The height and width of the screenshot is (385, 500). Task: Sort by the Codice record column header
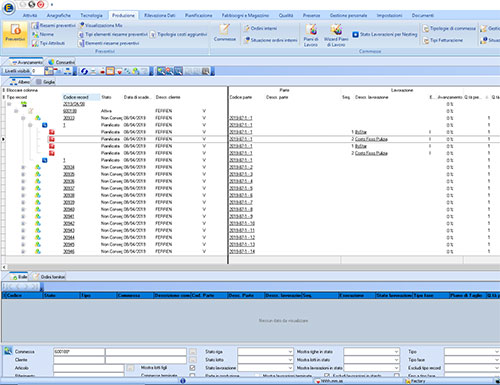point(81,97)
